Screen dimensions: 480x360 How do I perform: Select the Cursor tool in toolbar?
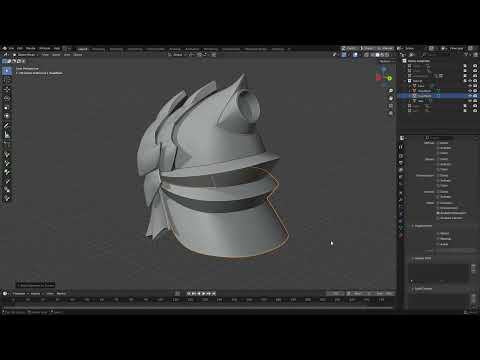point(7,80)
